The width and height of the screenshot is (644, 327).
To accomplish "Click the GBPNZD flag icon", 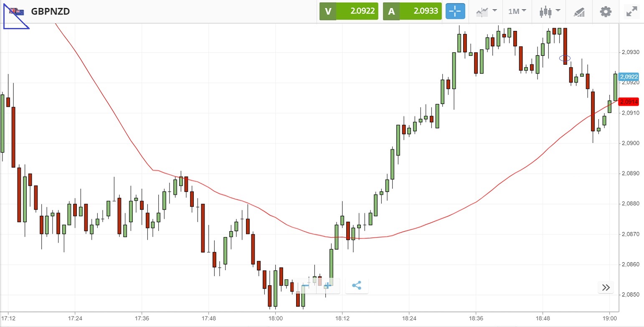I will point(17,11).
